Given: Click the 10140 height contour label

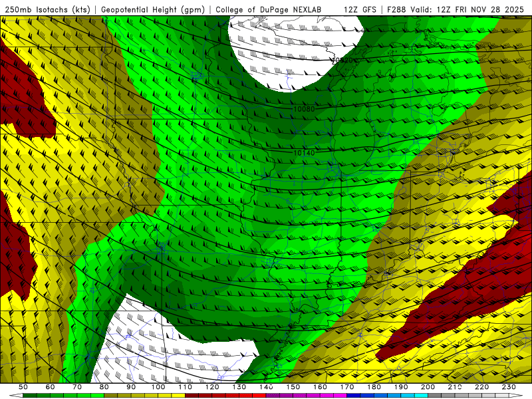Looking at the screenshot, I should (304, 153).
